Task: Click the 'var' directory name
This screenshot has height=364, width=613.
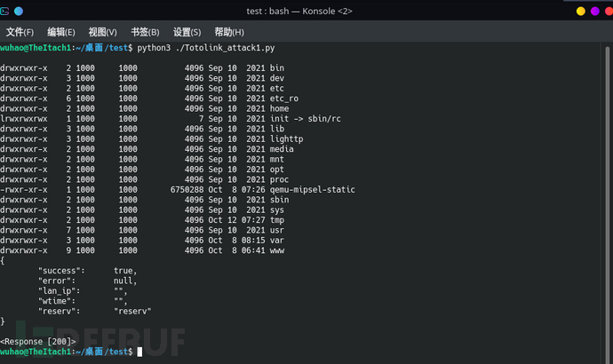Action: coord(277,241)
